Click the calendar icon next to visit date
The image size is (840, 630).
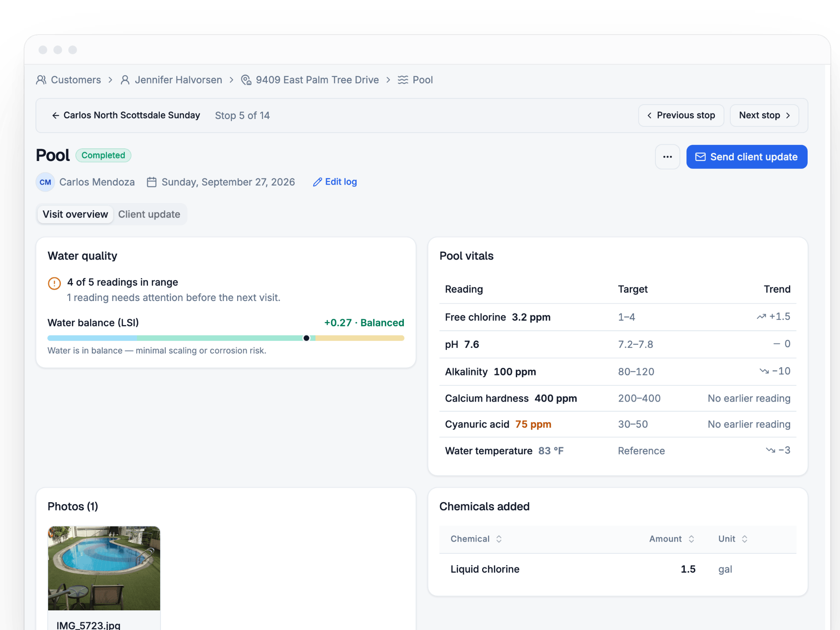[152, 182]
